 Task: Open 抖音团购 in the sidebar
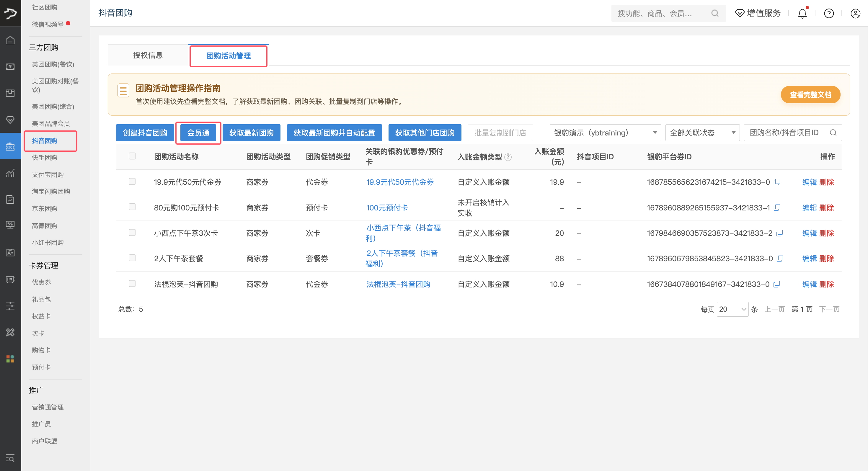coord(45,140)
